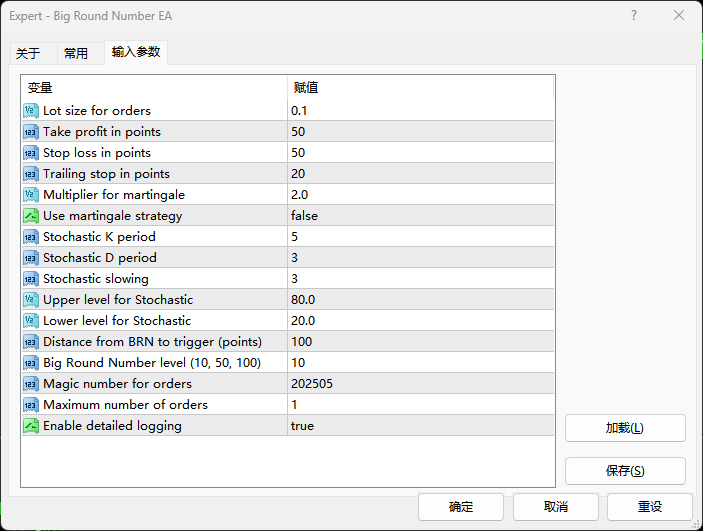Click the icon beside Multiplier for martingale

pyautogui.click(x=31, y=195)
